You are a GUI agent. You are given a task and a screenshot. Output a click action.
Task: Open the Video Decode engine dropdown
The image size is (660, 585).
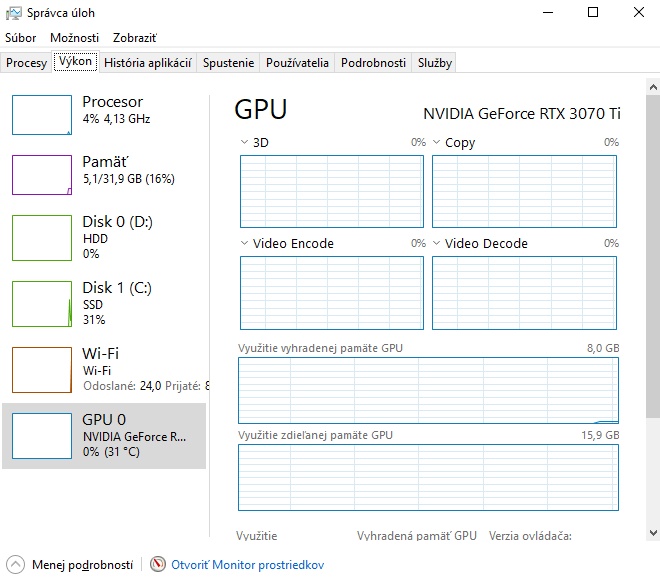coord(436,243)
